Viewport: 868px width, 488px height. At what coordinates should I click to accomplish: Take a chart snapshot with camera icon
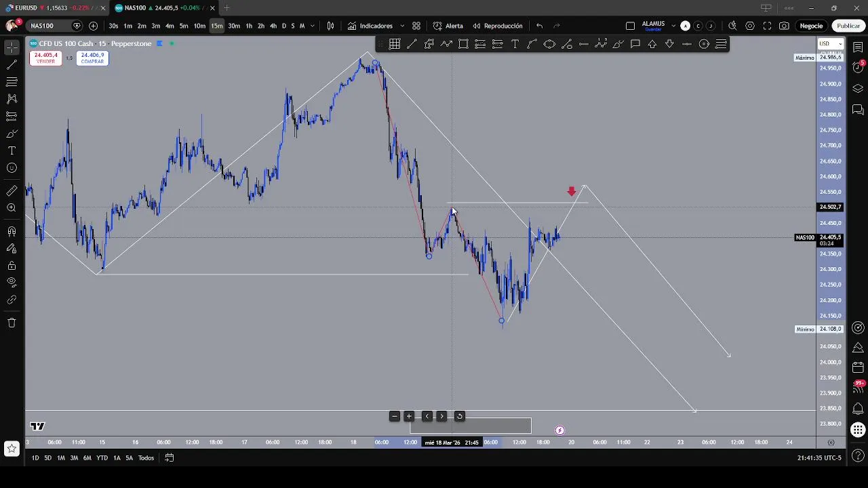pyautogui.click(x=784, y=26)
